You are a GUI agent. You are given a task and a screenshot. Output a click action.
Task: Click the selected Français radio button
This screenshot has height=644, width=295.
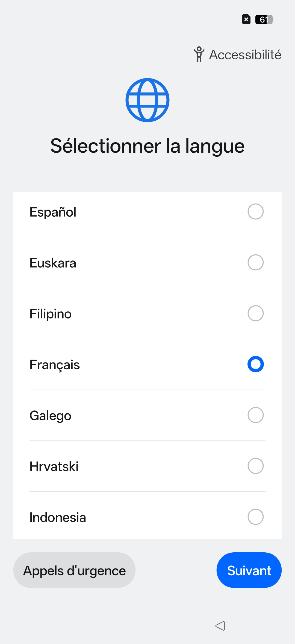tap(255, 364)
